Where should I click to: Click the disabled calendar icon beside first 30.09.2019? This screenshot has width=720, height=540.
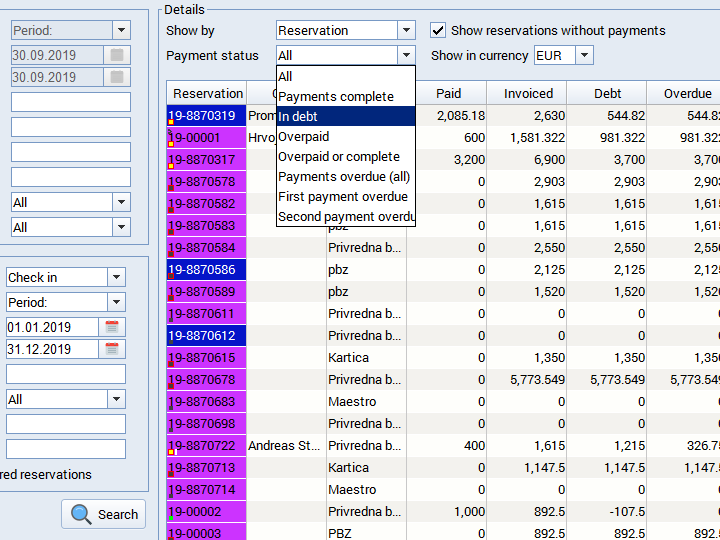pyautogui.click(x=117, y=55)
